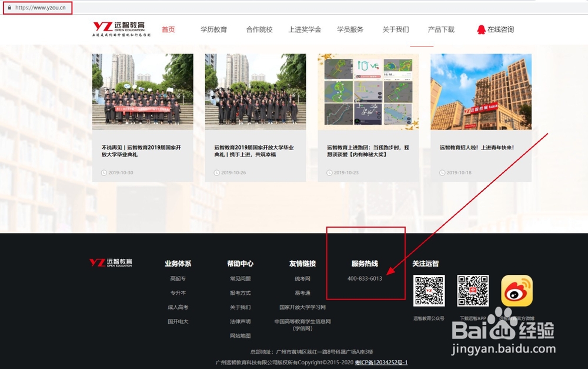
Task: Switch to the 首页 navigation tab
Action: point(168,29)
